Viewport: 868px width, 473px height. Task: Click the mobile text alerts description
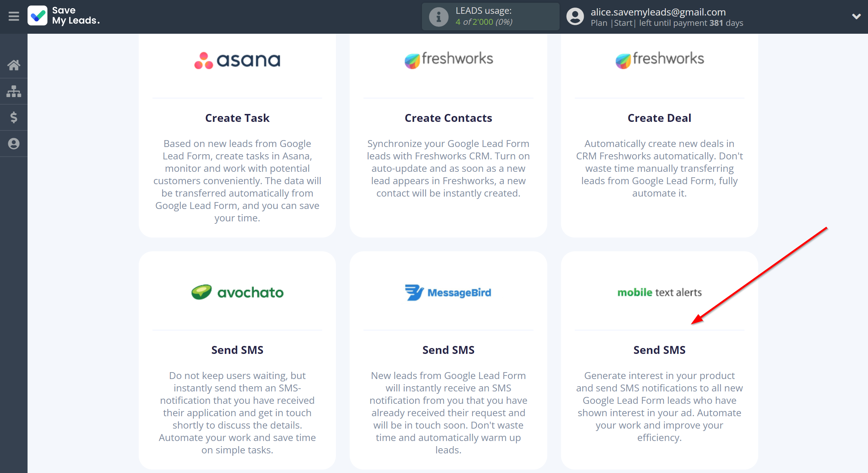click(x=659, y=407)
